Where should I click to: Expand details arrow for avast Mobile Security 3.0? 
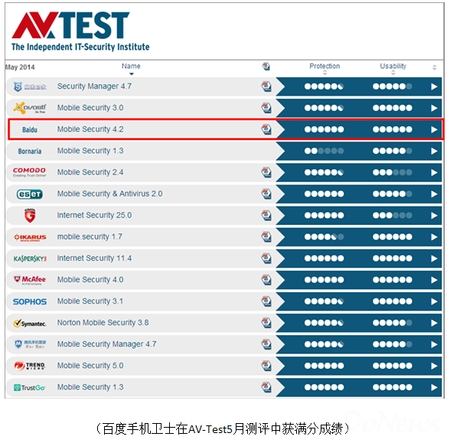(x=434, y=108)
